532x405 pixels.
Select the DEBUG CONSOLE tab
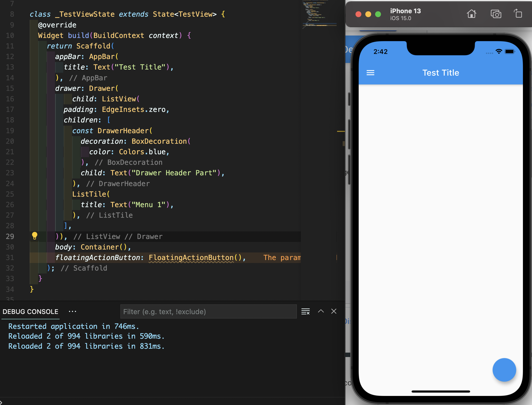[x=30, y=311]
